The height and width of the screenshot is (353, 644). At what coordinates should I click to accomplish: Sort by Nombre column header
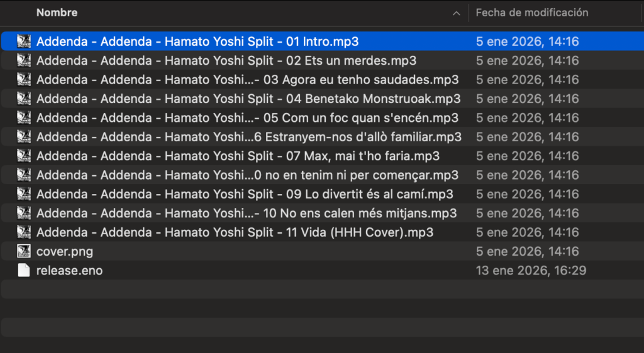point(57,13)
